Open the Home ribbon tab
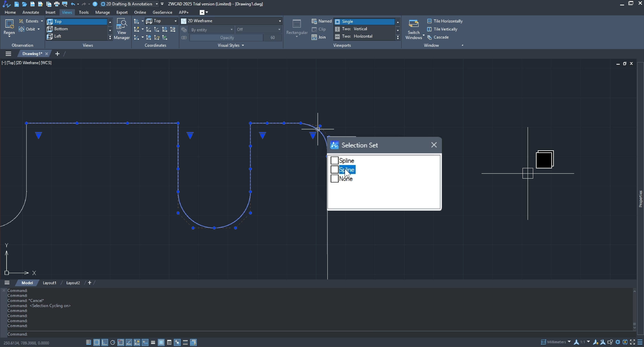Viewport: 644px width, 347px height. (x=10, y=12)
